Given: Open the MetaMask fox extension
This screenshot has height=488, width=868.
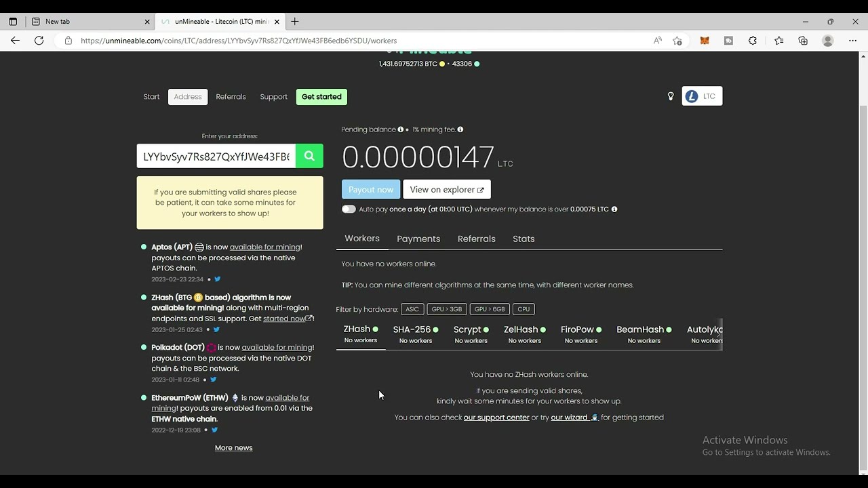Looking at the screenshot, I should 705,41.
